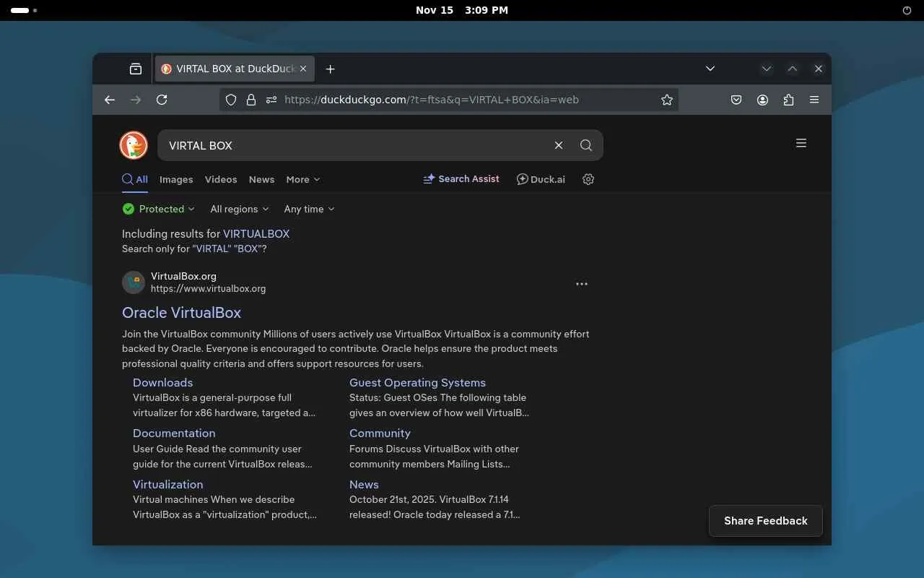This screenshot has width=924, height=578.
Task: Close the VIRTAL BOX at DuckDuckGo tab
Action: pyautogui.click(x=303, y=69)
